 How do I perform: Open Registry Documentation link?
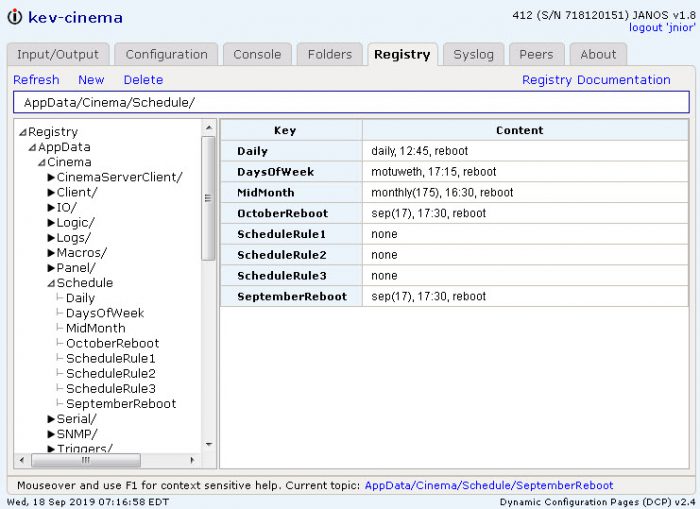pos(596,80)
